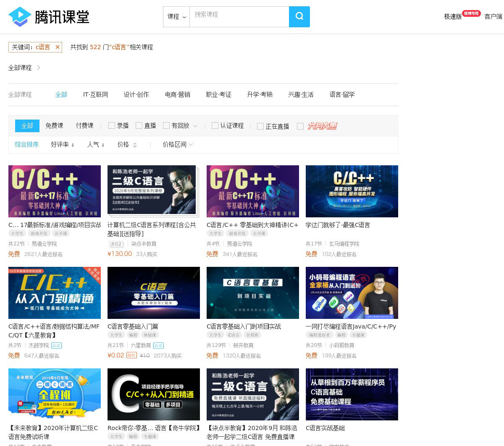The height and width of the screenshot is (446, 504).
Task: Open the C/C++从入门到精通 六星教育 thumbnail
Action: [55, 293]
